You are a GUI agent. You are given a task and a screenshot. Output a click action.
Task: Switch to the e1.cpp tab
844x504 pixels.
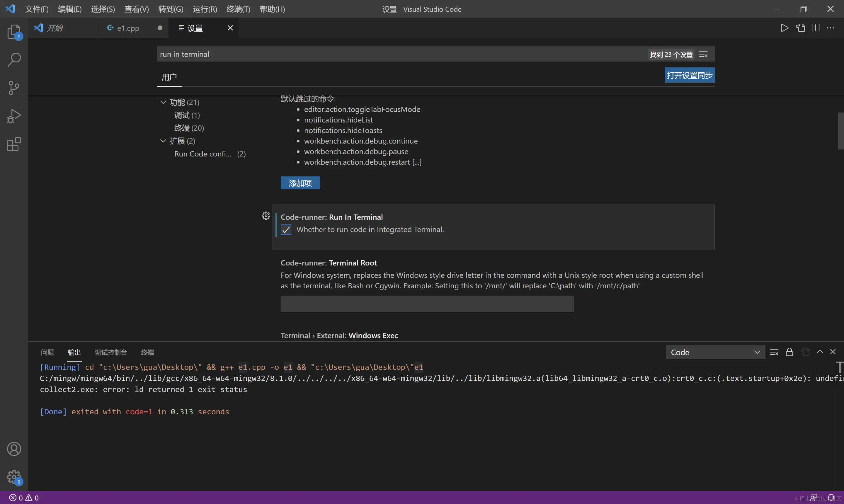click(128, 28)
